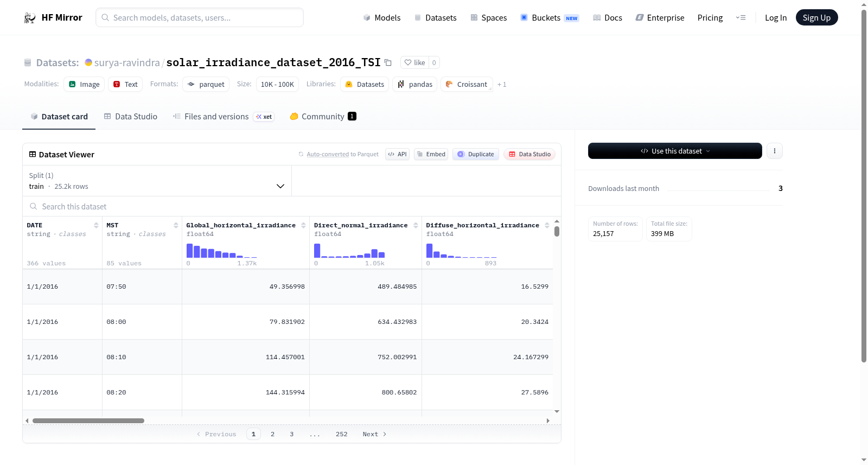Open Enterprise in the top navigation
This screenshot has height=465, width=868.
click(x=660, y=18)
